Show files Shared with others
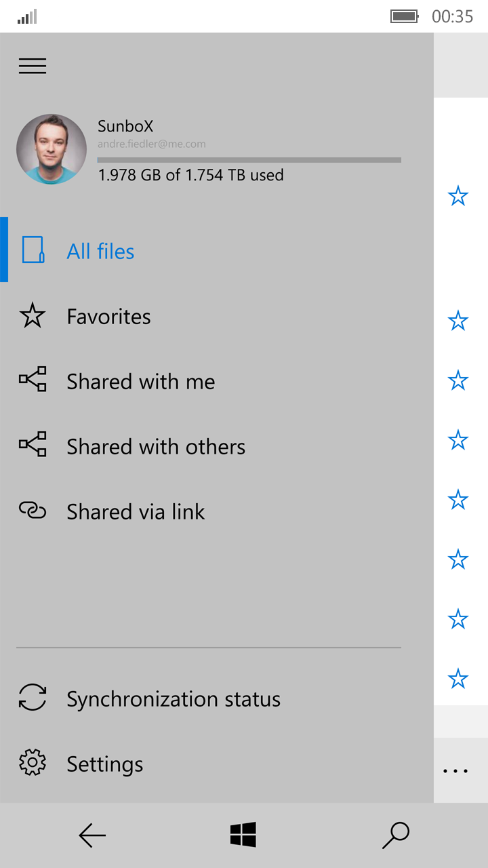The width and height of the screenshot is (488, 868). [x=156, y=447]
